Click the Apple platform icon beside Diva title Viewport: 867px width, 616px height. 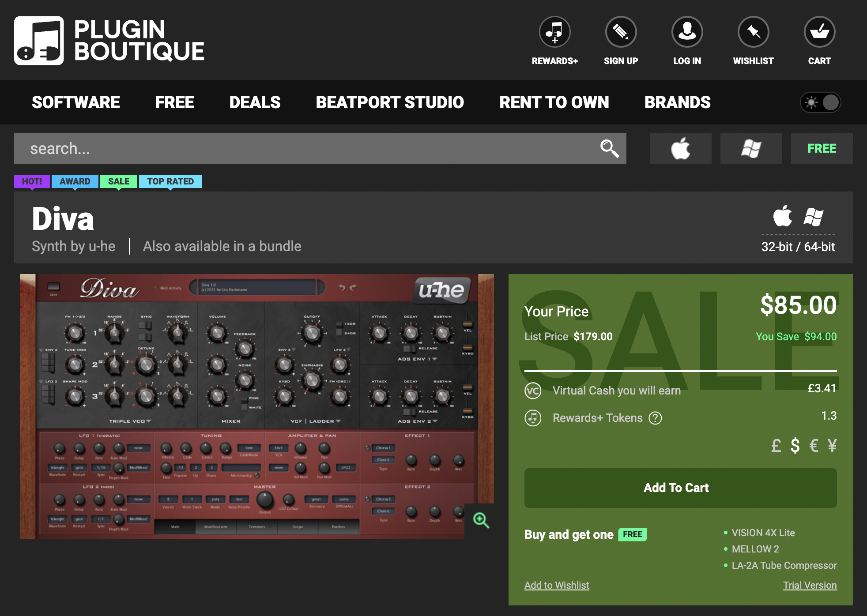coord(783,216)
